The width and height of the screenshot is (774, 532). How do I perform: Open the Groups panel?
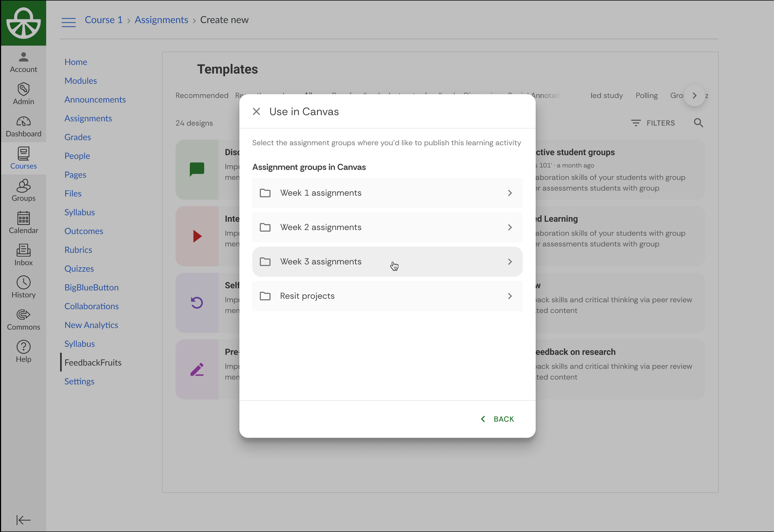(23, 190)
